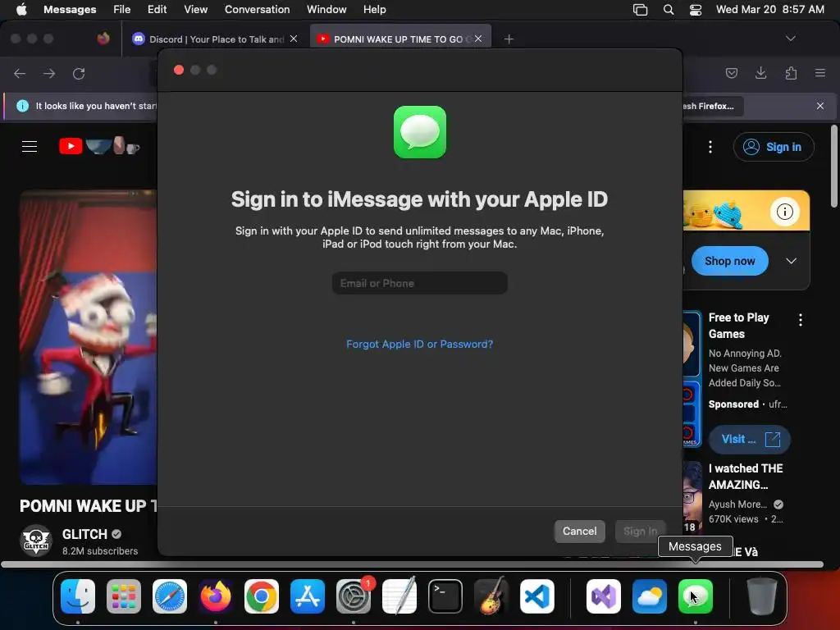
Task: Go back in Firefox
Action: [20, 73]
